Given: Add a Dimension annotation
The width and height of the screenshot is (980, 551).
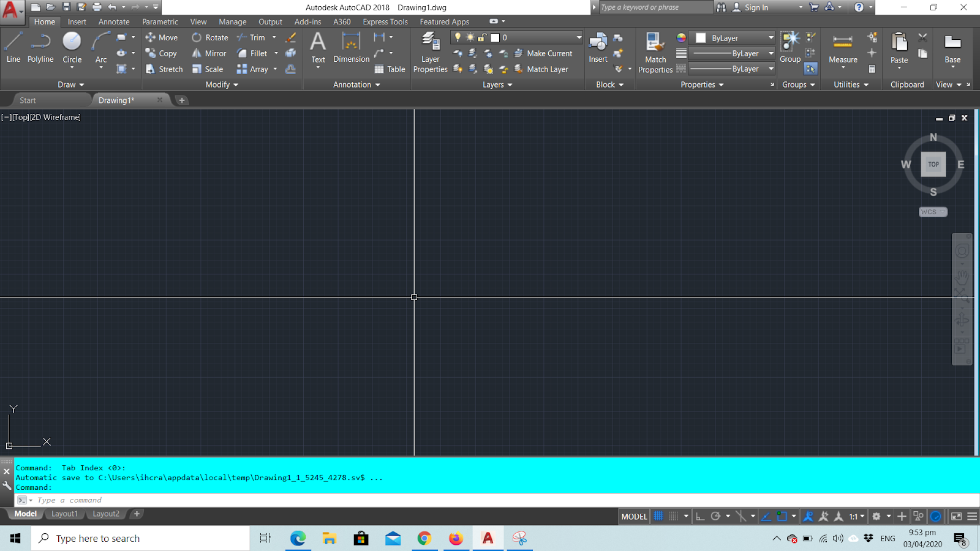Looking at the screenshot, I should 351,48.
